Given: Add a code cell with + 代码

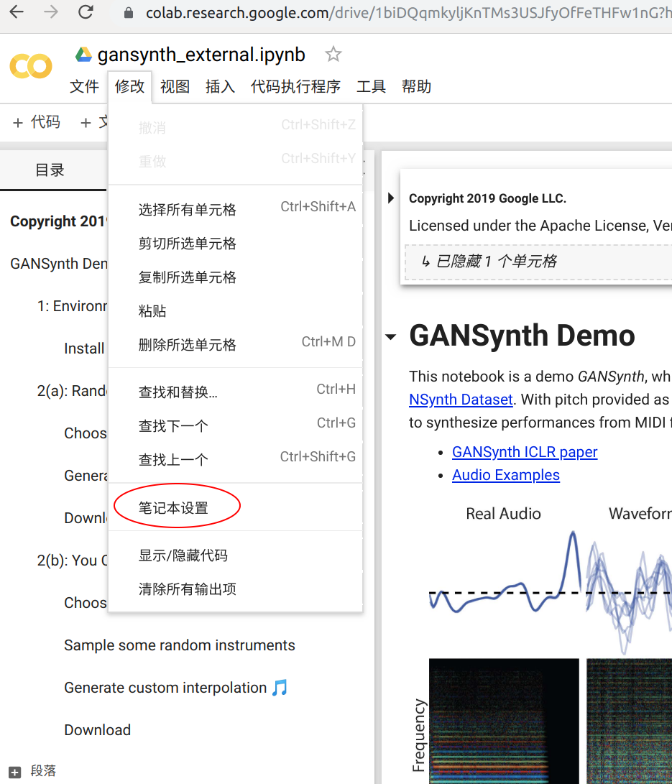Looking at the screenshot, I should (37, 123).
